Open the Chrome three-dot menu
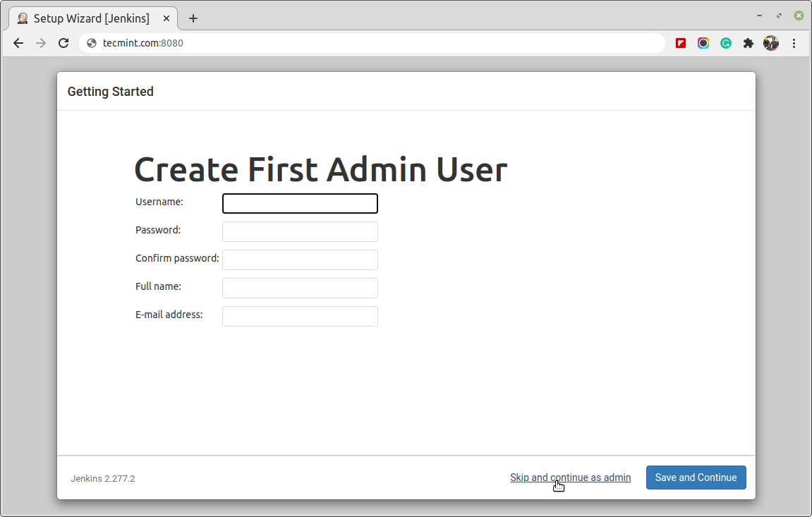Viewport: 812px width, 517px height. [x=794, y=43]
